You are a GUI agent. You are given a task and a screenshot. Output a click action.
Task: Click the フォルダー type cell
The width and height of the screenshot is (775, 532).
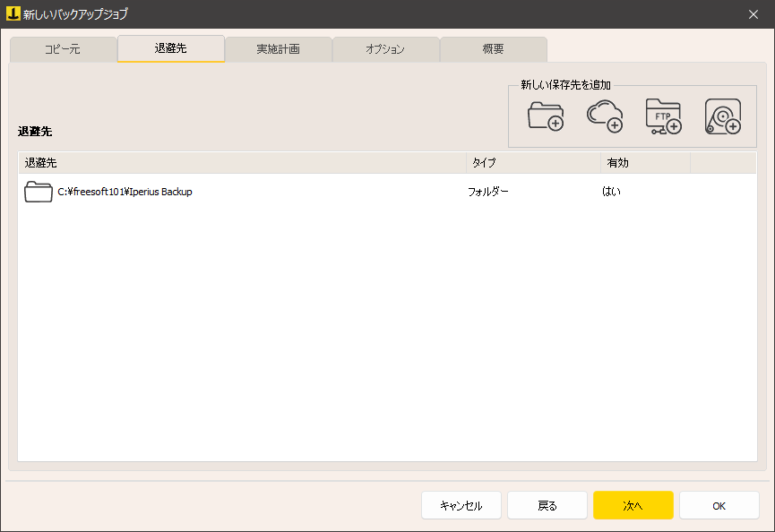(488, 192)
